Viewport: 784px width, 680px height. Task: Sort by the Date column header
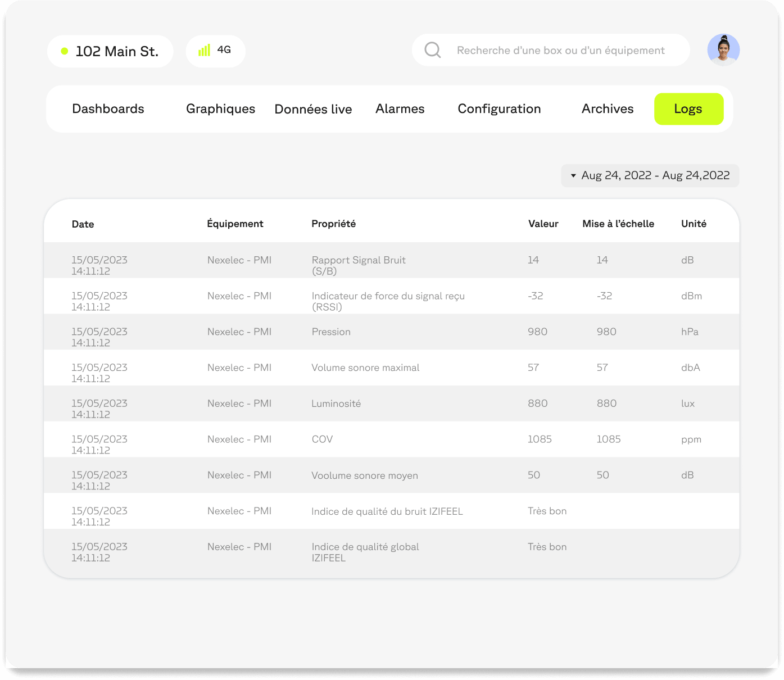[x=83, y=224]
